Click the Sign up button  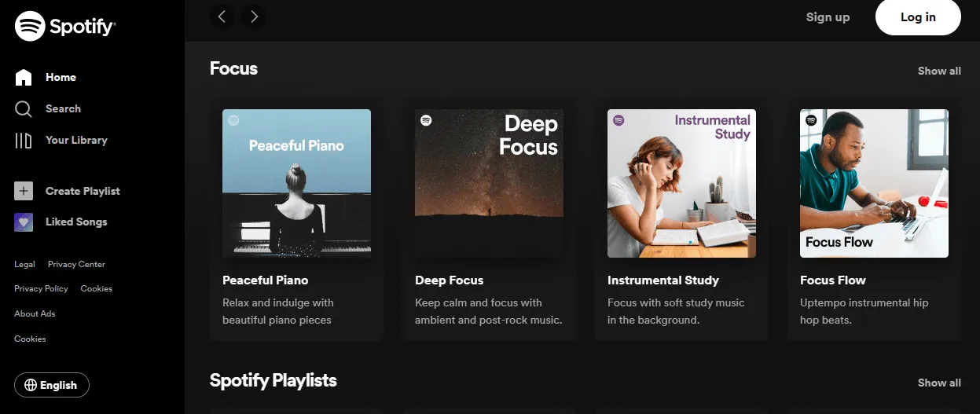[828, 16]
